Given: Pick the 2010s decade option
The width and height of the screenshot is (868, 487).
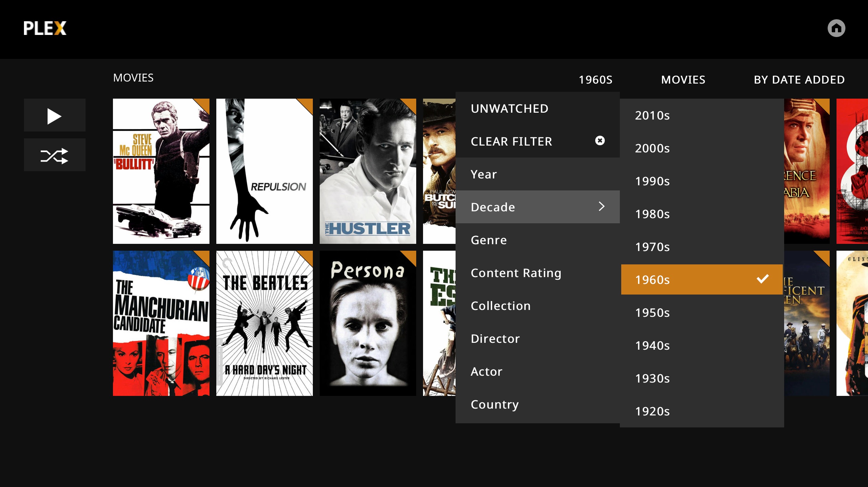Looking at the screenshot, I should 652,115.
